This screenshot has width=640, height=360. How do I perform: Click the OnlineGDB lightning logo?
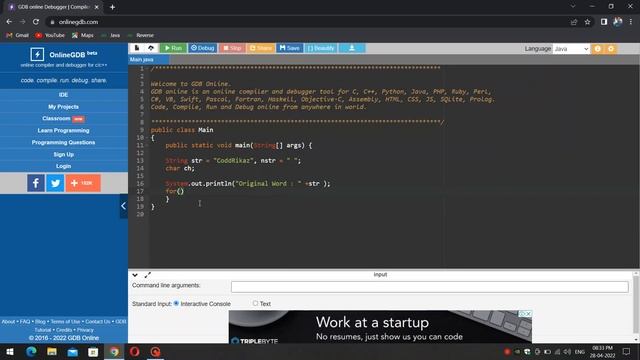coord(37,54)
